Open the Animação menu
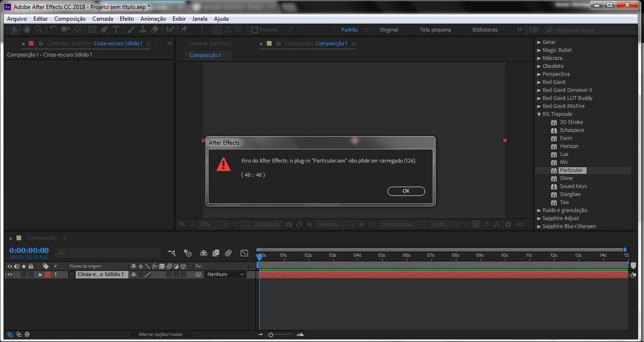The height and width of the screenshot is (342, 644). (153, 19)
